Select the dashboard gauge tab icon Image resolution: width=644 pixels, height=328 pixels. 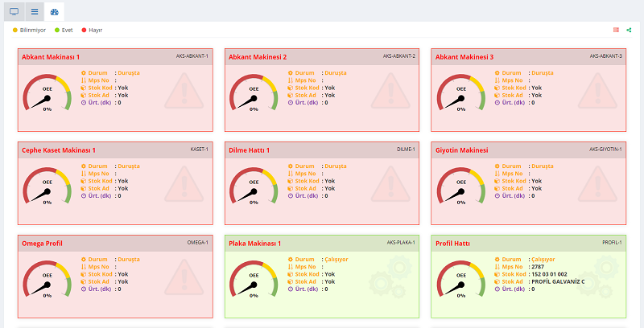point(54,12)
